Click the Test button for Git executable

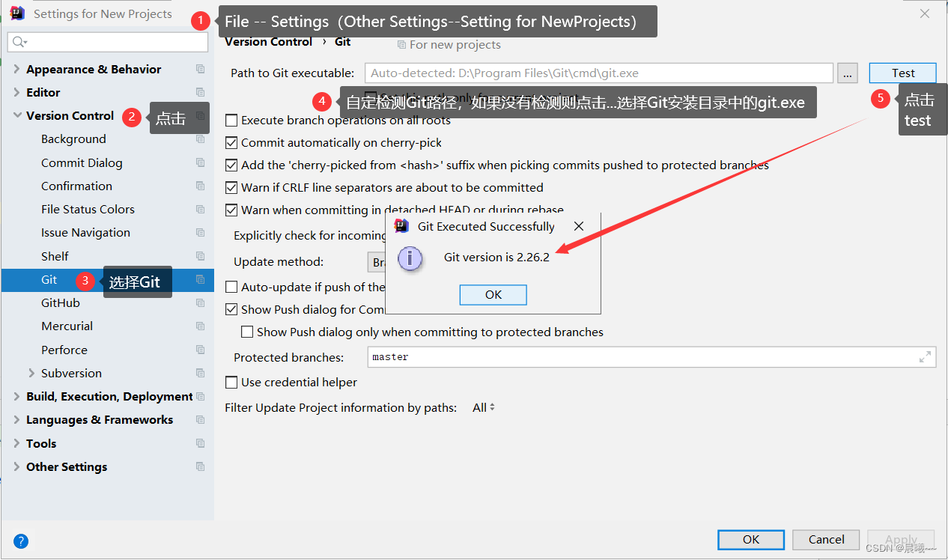click(903, 73)
